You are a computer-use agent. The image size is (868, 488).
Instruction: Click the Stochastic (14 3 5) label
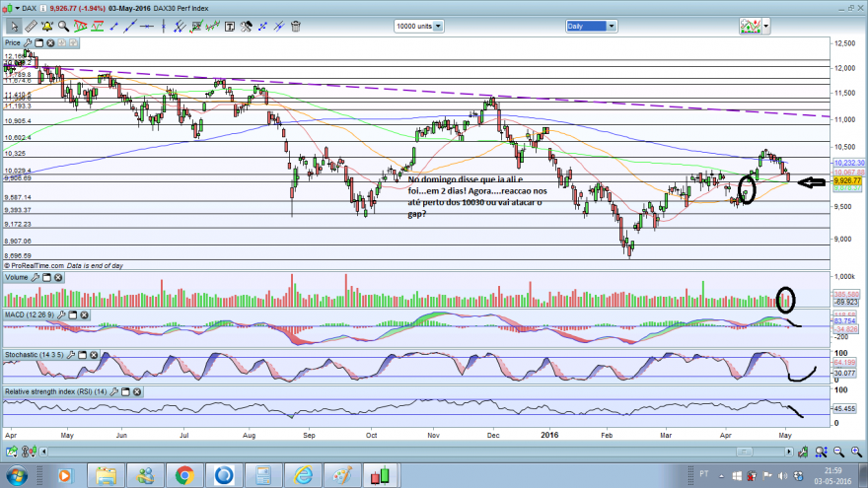(x=35, y=355)
